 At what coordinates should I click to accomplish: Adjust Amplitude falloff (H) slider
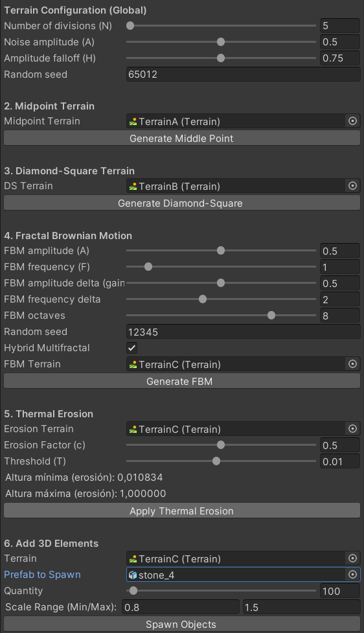click(221, 58)
